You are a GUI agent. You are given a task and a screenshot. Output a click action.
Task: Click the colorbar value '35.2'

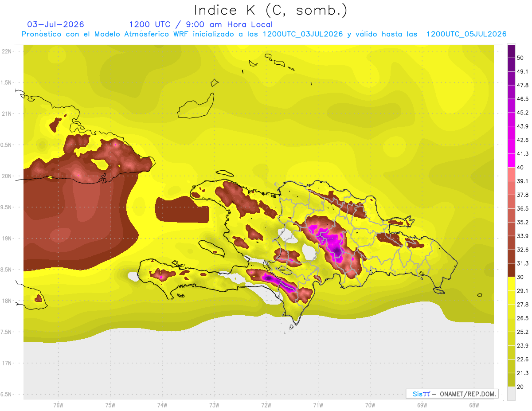click(523, 222)
